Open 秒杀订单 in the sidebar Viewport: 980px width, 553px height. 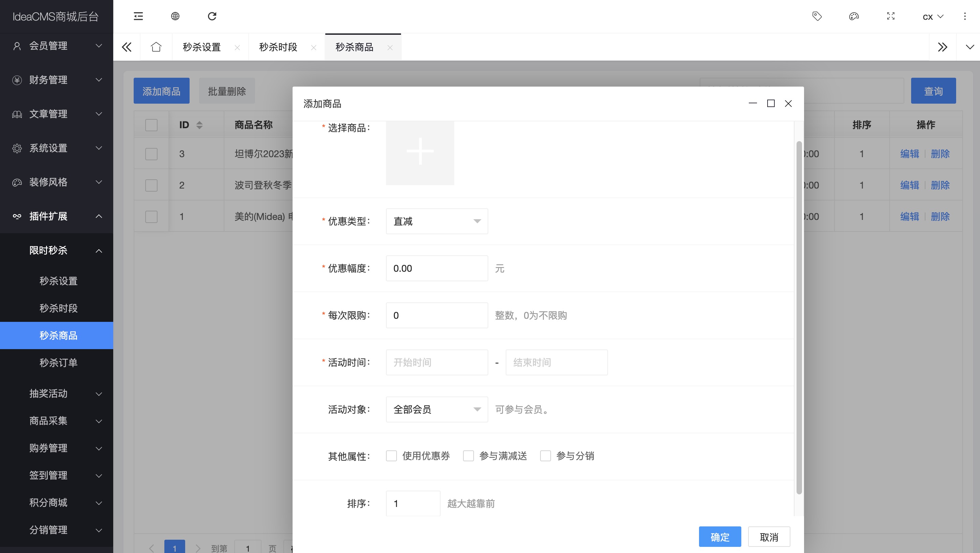58,363
